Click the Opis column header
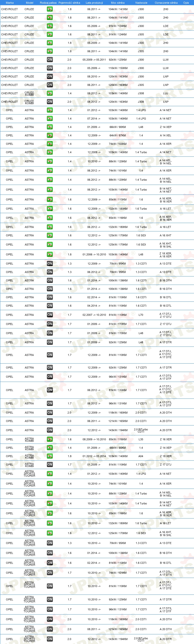Screen dimensions: 194x644 coord(186,3)
